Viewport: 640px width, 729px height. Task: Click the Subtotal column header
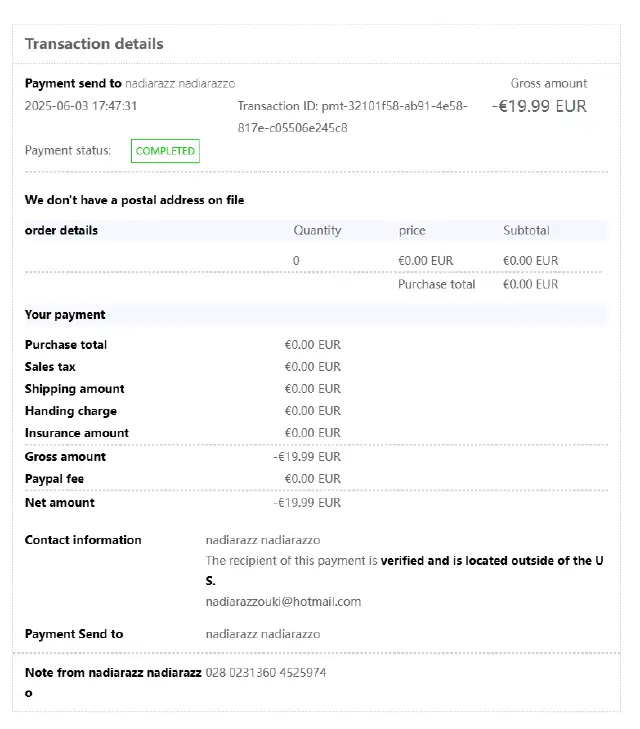click(x=526, y=230)
